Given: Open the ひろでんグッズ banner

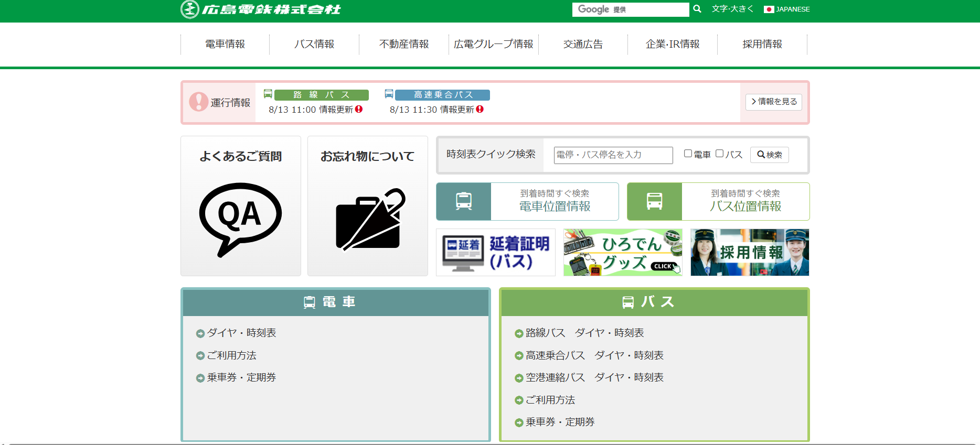Looking at the screenshot, I should pos(623,252).
